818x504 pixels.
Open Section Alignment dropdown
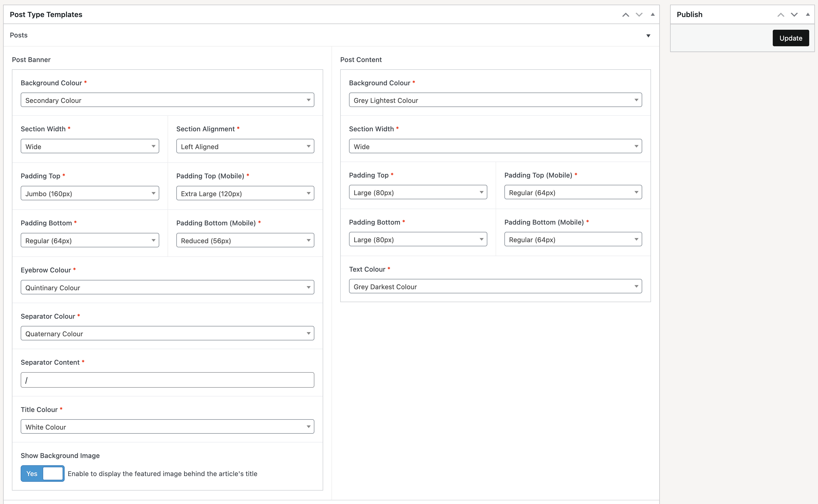[245, 146]
